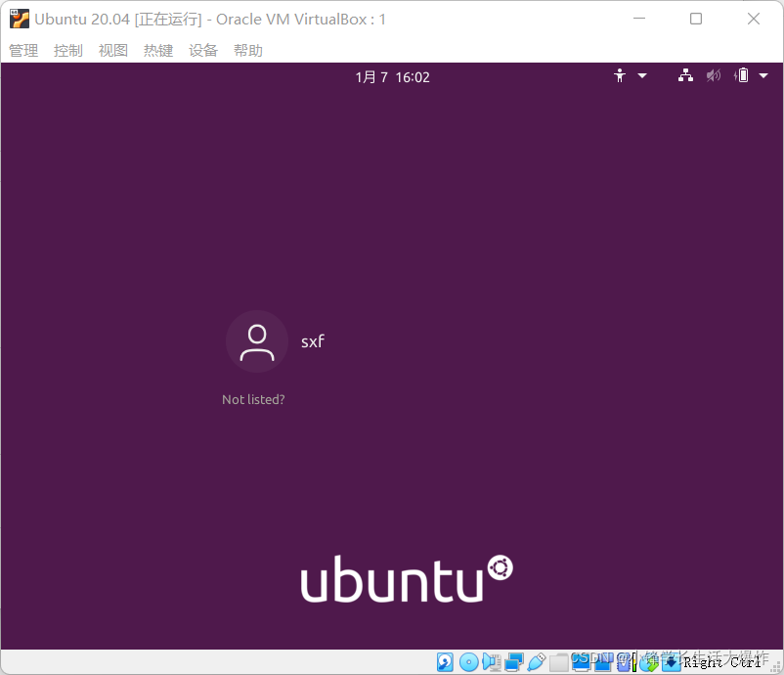Viewport: 784px width, 675px height.
Task: Click the audio speaker status icon
Action: click(492, 662)
